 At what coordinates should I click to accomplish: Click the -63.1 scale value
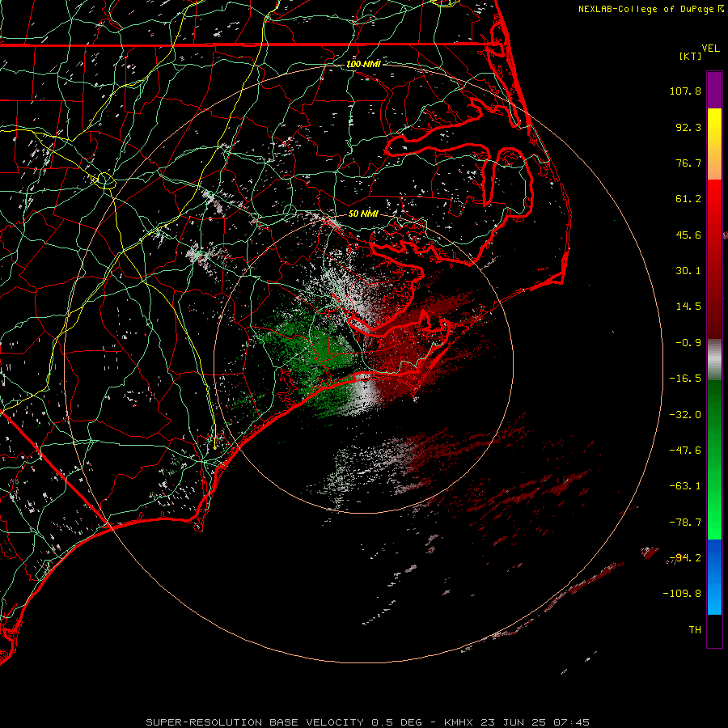(685, 486)
